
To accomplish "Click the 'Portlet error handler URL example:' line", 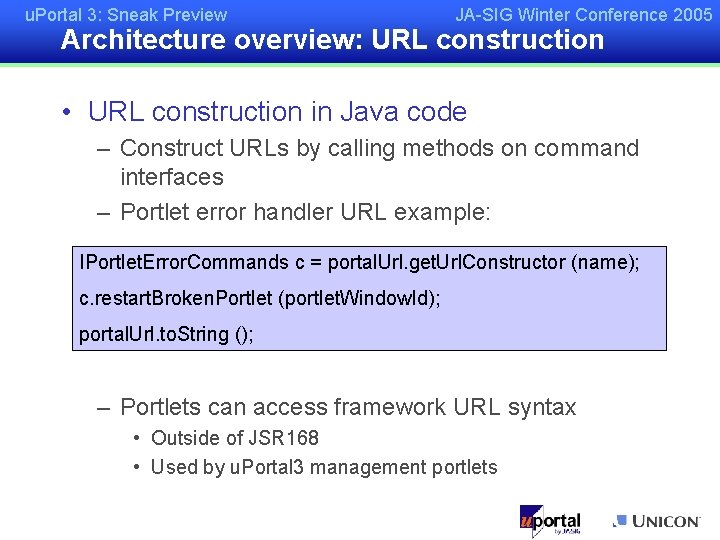I will [x=305, y=212].
